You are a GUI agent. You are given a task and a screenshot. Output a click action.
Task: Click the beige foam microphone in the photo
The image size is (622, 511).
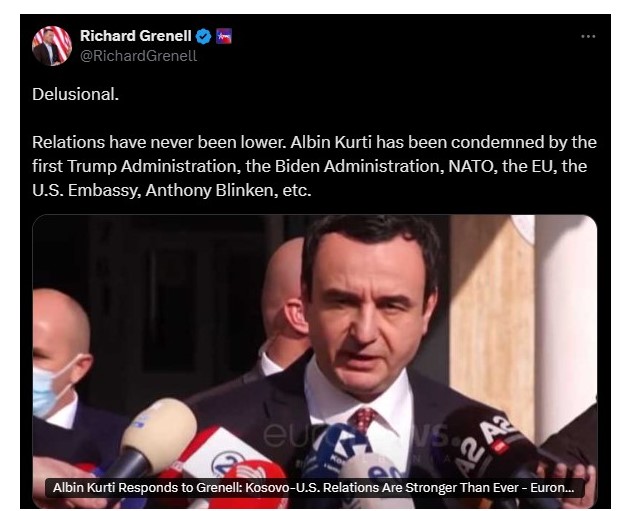(159, 435)
